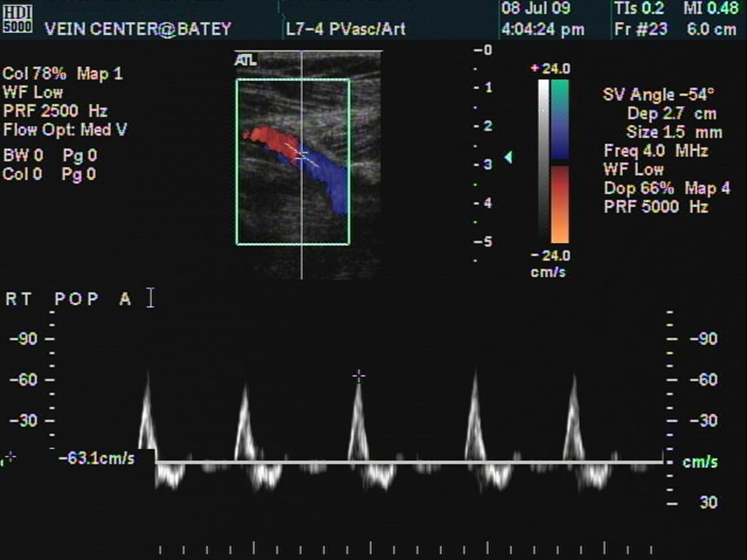Click the Freq 4.0 MHz setting
The height and width of the screenshot is (560, 747).
point(656,151)
